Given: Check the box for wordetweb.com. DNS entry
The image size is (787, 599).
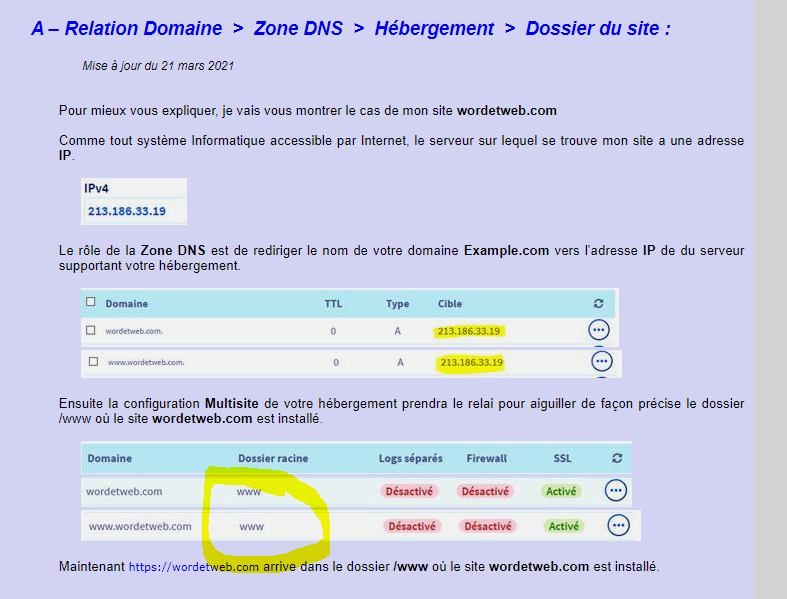Looking at the screenshot, I should 91,330.
